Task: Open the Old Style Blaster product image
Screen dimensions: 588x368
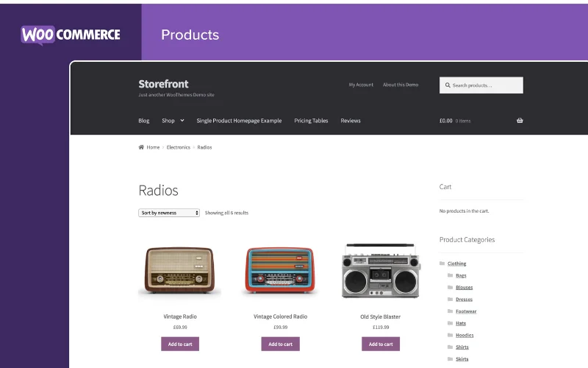Action: [381, 270]
